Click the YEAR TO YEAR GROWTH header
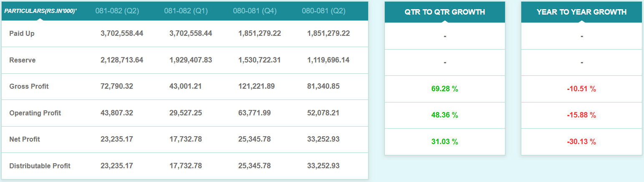The image size is (644, 182). tap(581, 12)
